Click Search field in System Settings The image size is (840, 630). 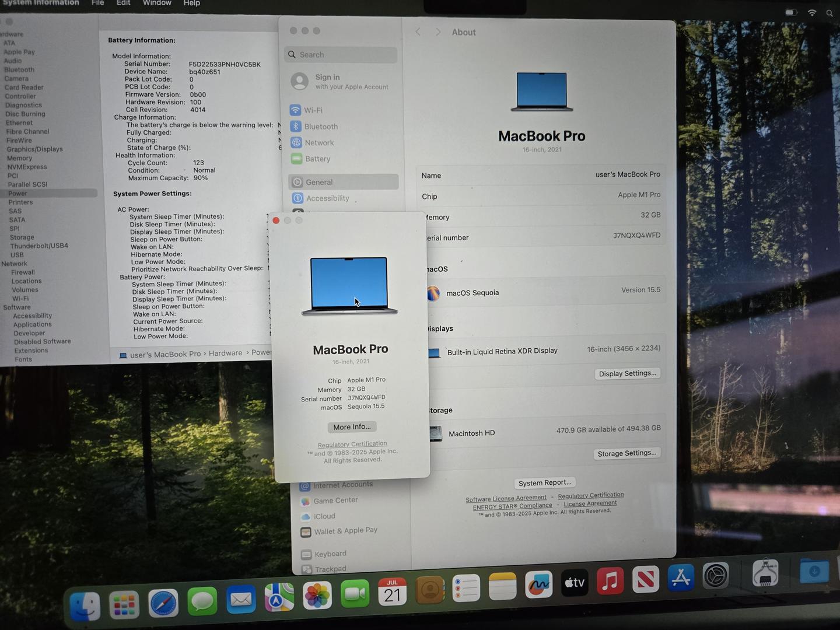341,55
